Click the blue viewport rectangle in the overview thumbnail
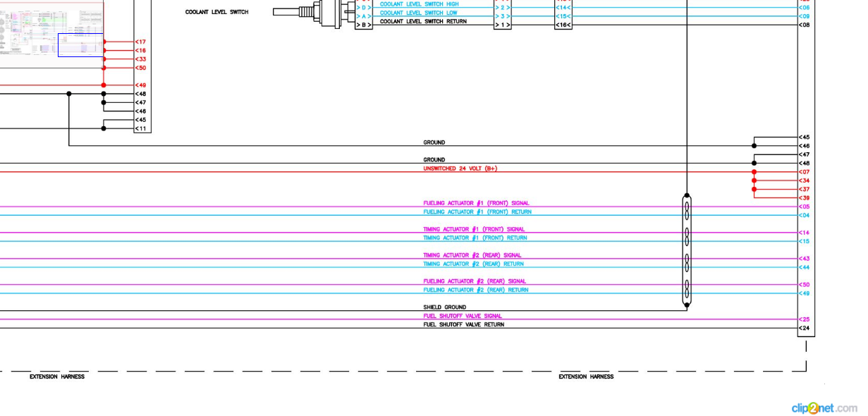The width and height of the screenshot is (868, 416). point(80,45)
